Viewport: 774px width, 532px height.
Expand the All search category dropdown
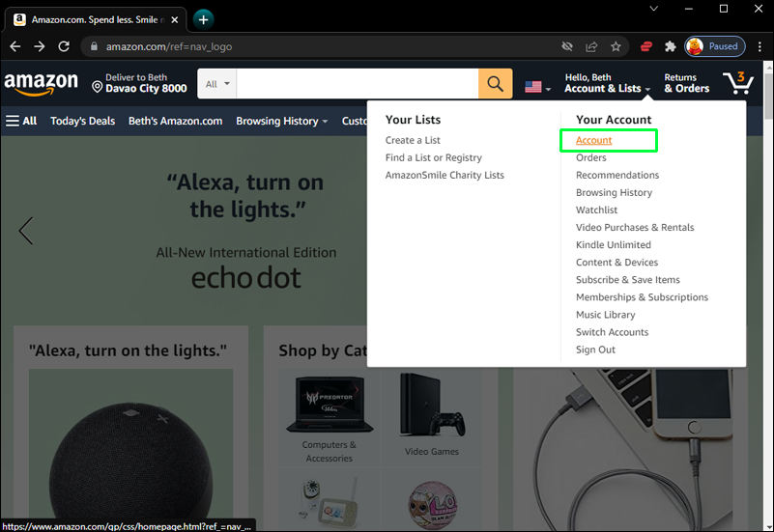click(217, 84)
